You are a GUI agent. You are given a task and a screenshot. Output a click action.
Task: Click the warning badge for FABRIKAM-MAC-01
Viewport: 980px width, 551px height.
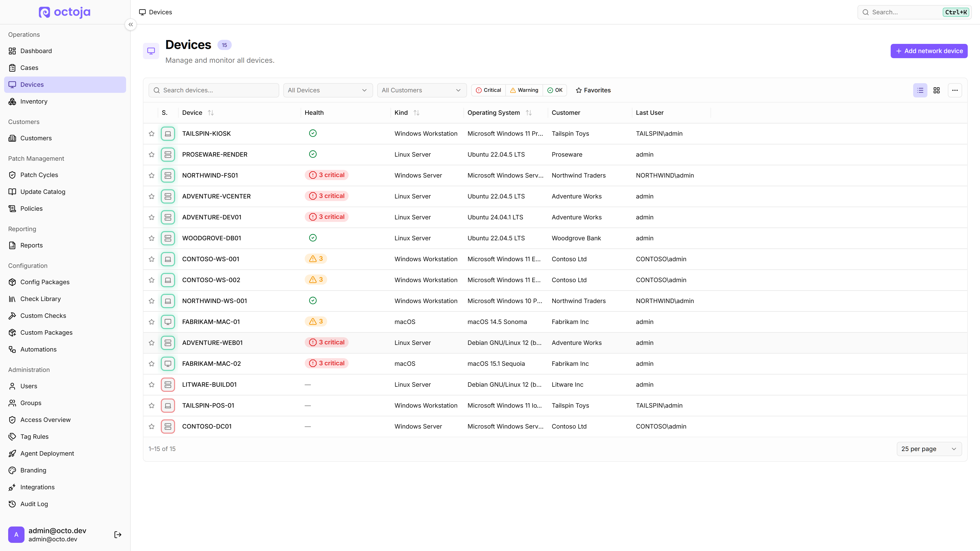coord(316,321)
